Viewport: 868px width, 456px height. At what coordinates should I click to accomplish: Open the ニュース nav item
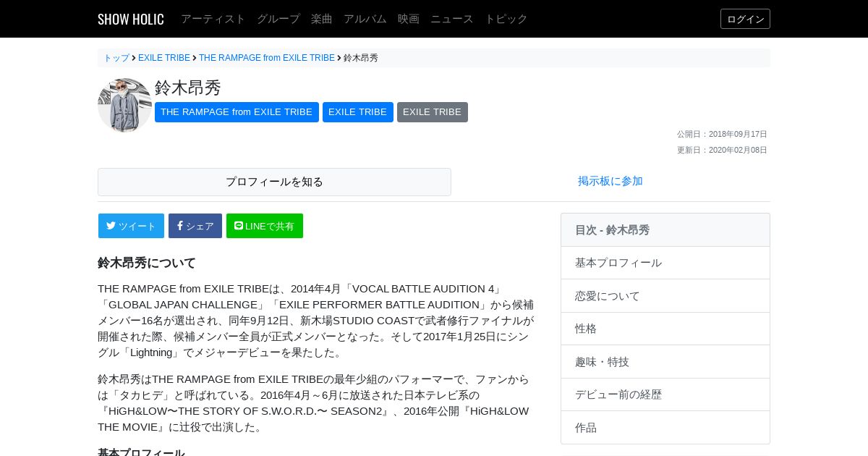point(452,19)
